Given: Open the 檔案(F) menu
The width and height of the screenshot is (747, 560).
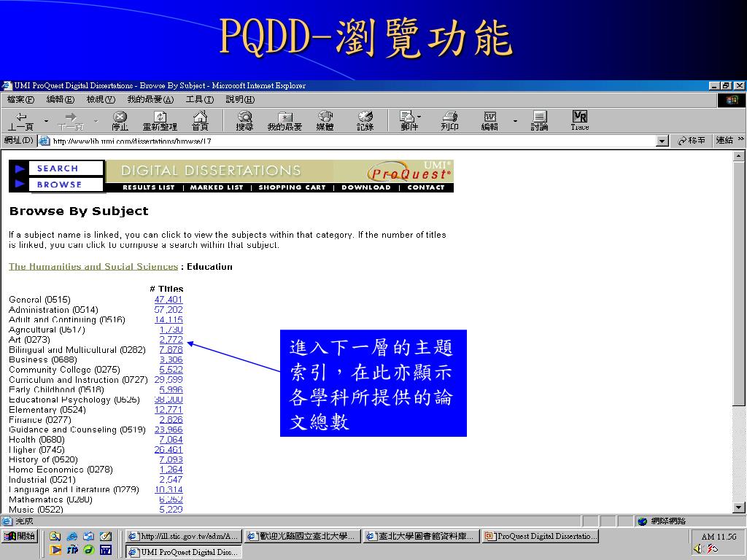Looking at the screenshot, I should (20, 99).
